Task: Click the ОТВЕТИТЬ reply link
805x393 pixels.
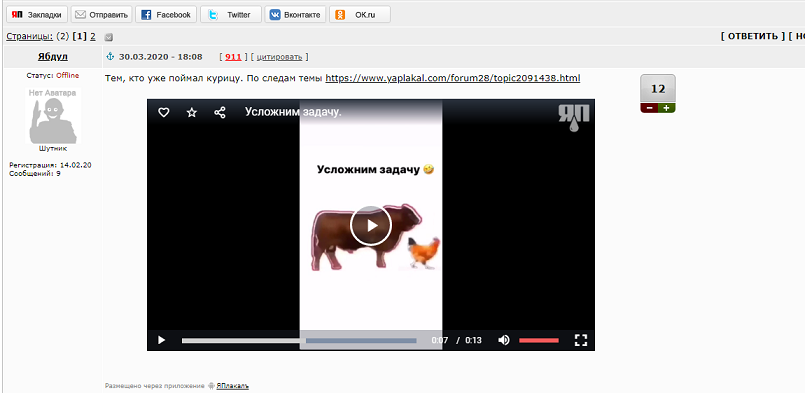Action: (x=753, y=36)
